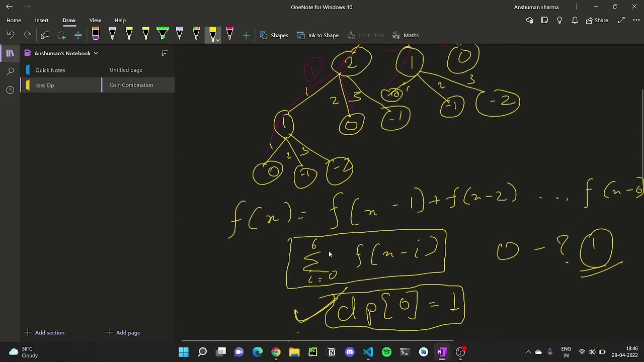The image size is (644, 362).
Task: Open the Feed sticky notes icon
Action: 544,20
